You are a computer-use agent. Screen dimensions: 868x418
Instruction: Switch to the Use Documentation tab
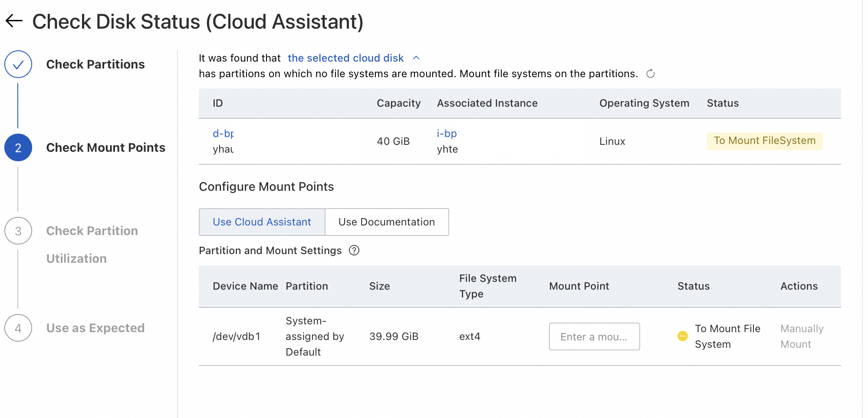[387, 222]
